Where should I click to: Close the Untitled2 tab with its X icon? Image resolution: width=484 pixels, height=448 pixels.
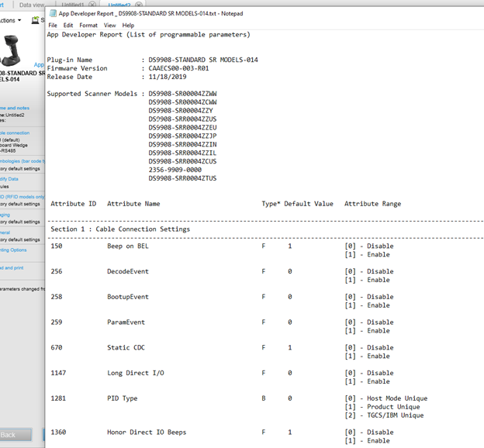point(139,5)
